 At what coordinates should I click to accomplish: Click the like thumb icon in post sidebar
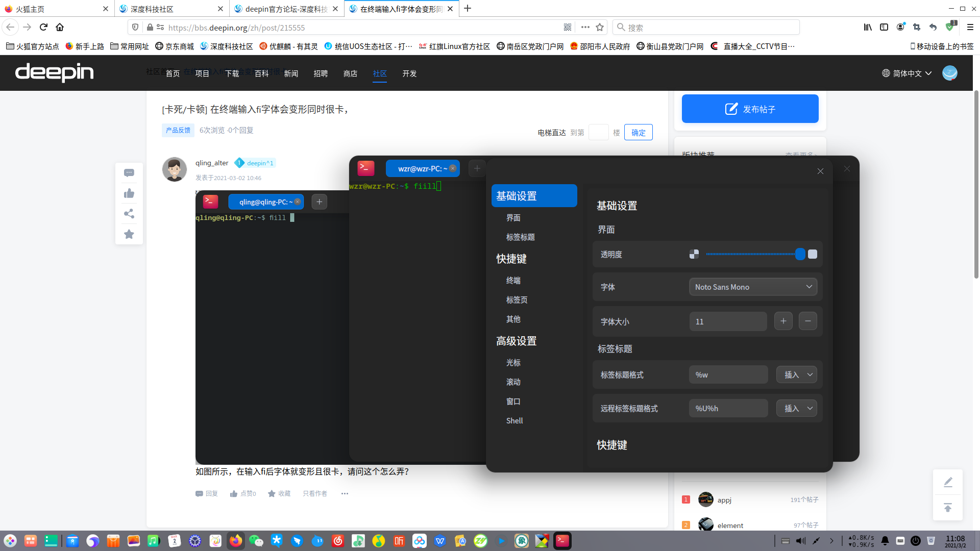pos(129,193)
